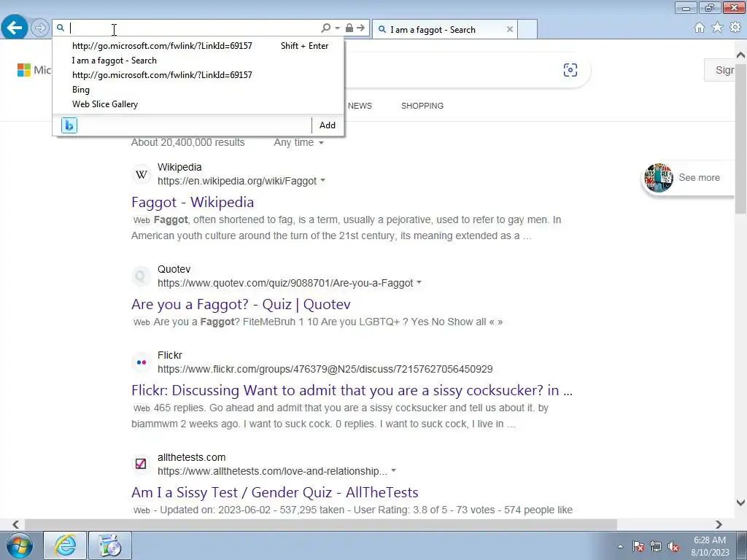Click the Bing search provider icon
The width and height of the screenshot is (747, 560).
click(69, 125)
